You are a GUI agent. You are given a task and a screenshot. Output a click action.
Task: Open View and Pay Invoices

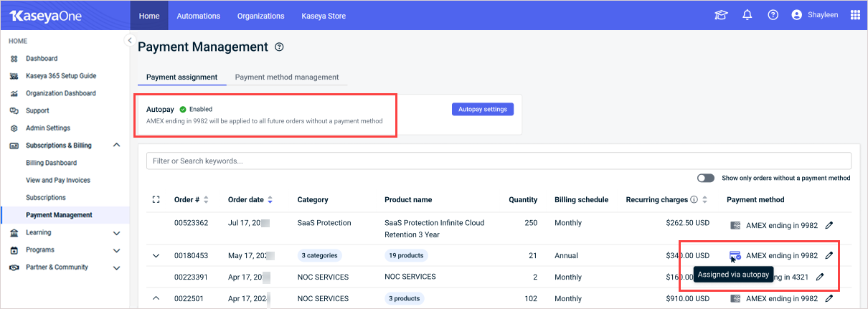point(58,180)
